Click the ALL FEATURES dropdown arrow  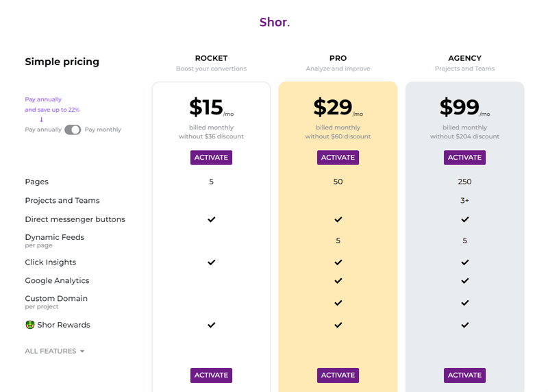tap(82, 351)
